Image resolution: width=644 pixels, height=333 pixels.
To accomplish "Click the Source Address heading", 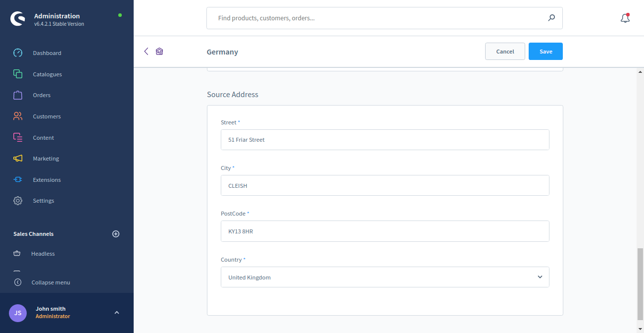I will coord(233,94).
